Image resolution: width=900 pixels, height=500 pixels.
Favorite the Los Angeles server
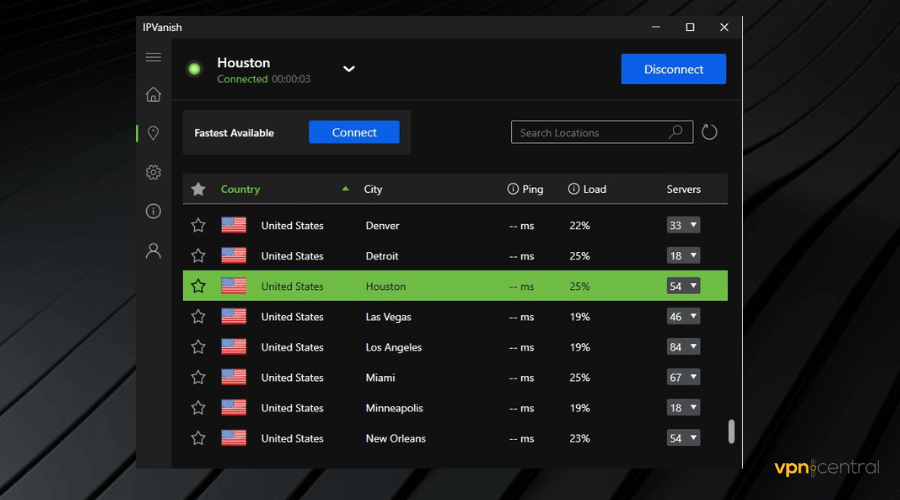(x=198, y=347)
